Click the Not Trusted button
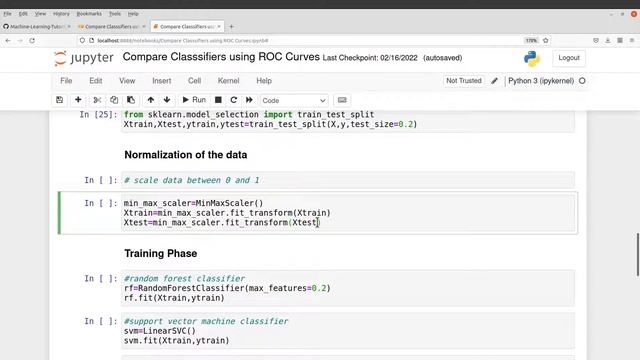 (464, 81)
